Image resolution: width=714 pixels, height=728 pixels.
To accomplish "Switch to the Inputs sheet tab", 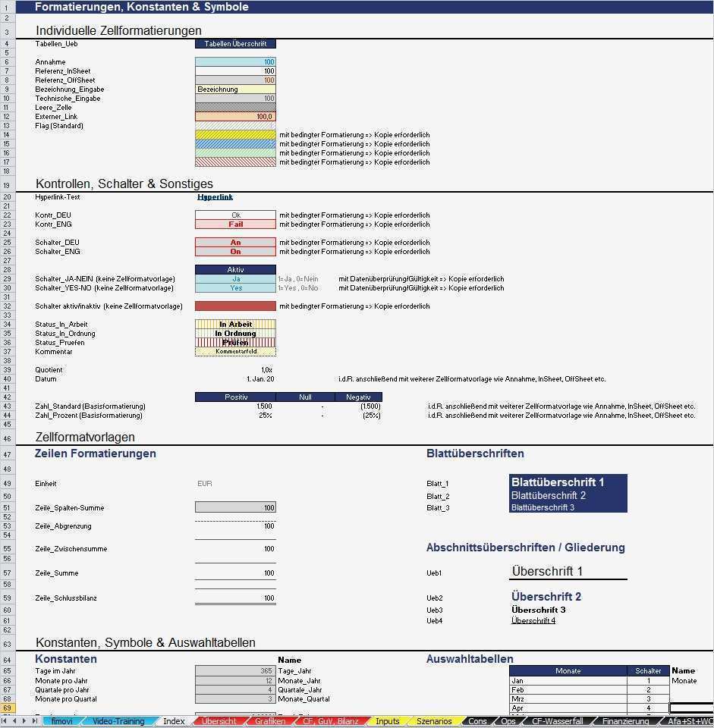I will [x=387, y=721].
